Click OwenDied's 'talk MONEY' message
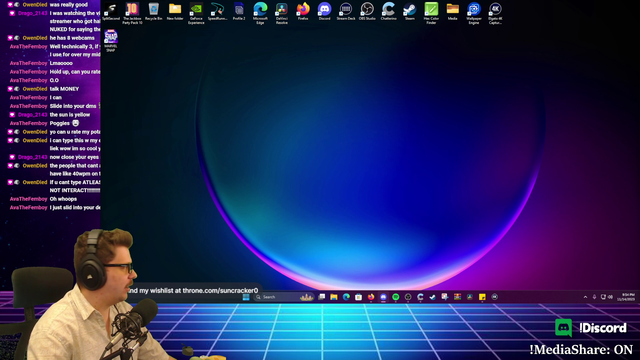The height and width of the screenshot is (360, 640). point(64,89)
